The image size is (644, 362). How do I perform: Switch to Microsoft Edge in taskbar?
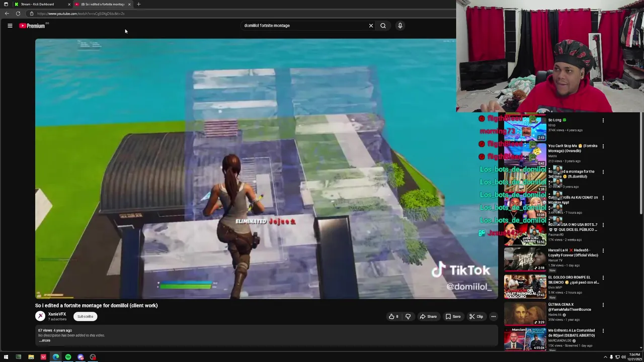pyautogui.click(x=55, y=357)
